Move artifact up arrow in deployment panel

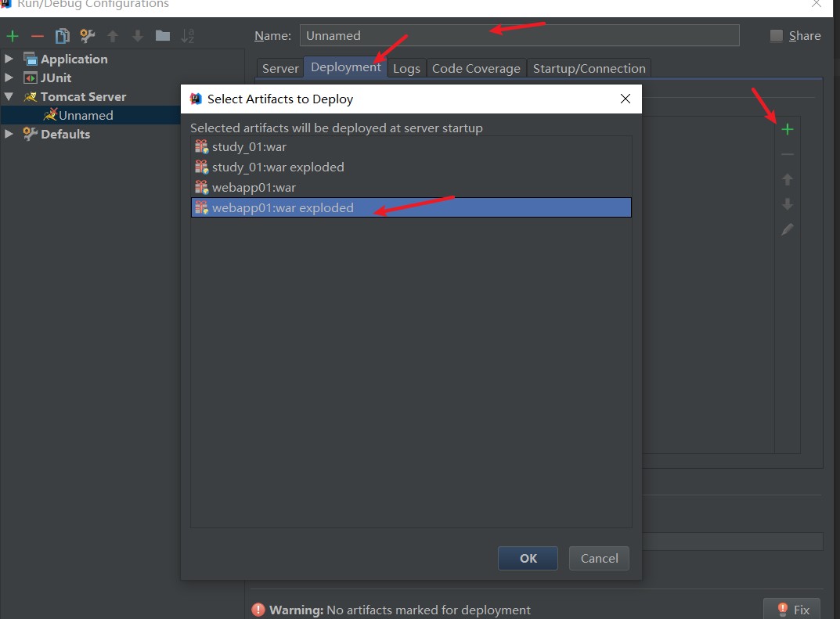tap(787, 179)
